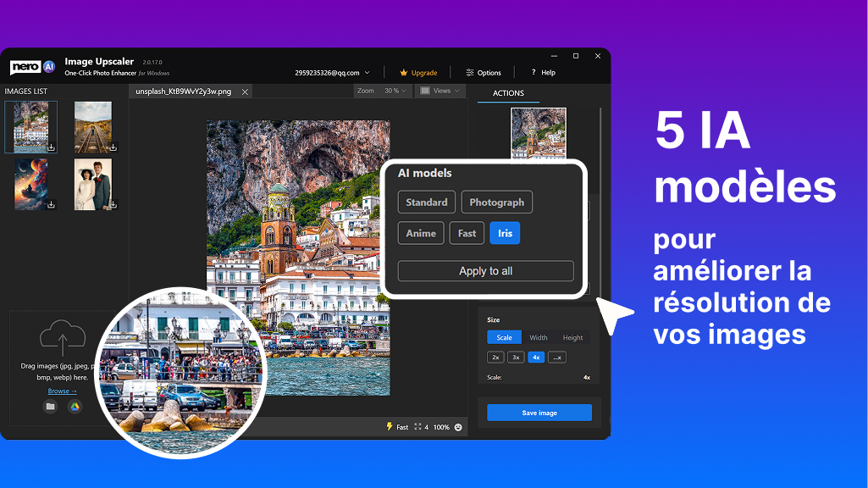Click the Save image button
The width and height of the screenshot is (868, 488).
click(539, 412)
